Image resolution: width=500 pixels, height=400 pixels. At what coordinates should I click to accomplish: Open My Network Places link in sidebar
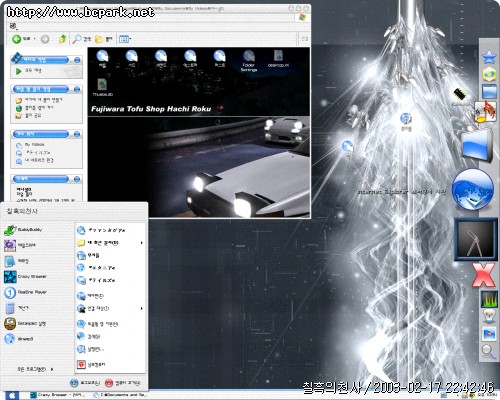35,160
